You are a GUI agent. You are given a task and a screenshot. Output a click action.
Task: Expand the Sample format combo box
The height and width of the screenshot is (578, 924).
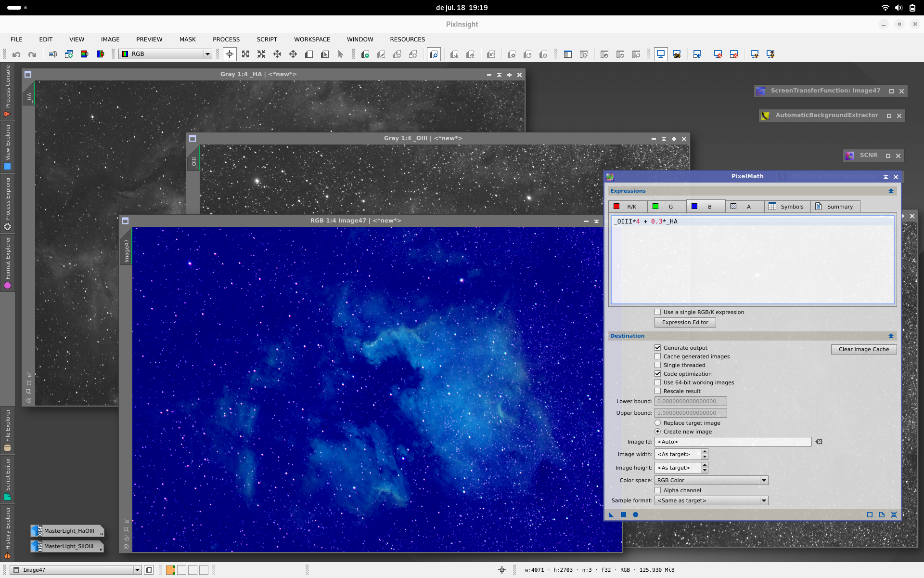pos(711,500)
